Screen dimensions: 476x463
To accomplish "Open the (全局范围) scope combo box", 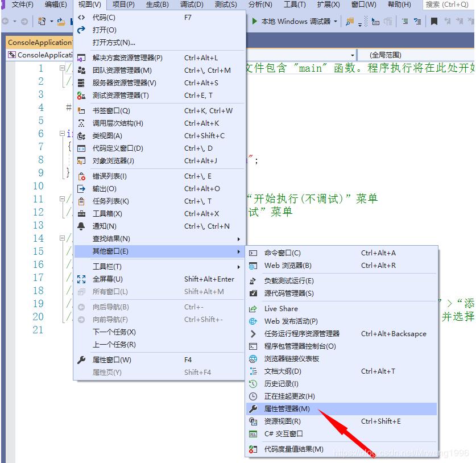I will point(416,55).
